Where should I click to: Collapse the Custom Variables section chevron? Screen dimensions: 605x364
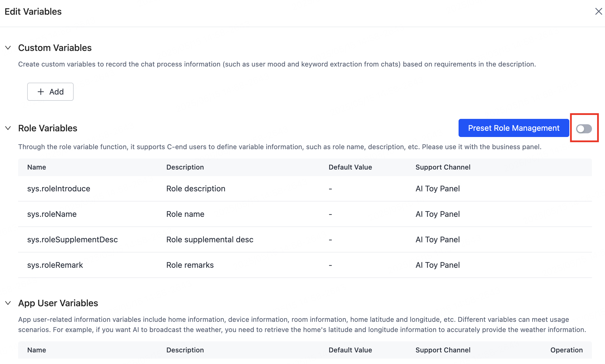(x=8, y=48)
